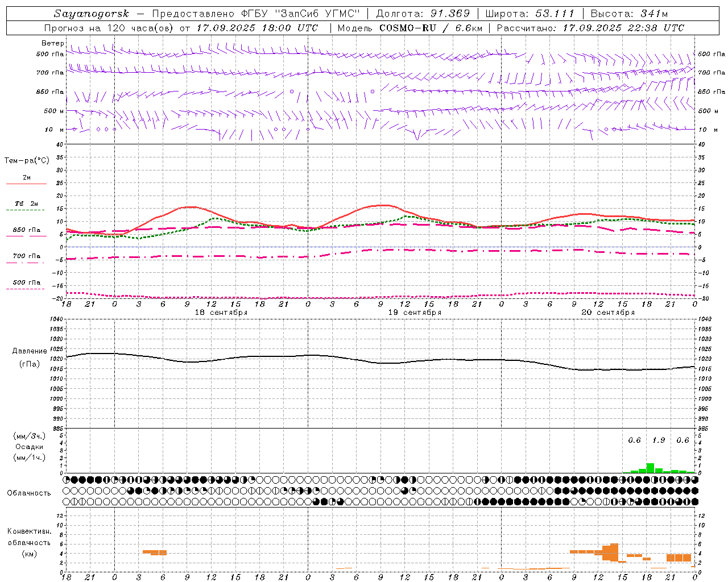Screen dimensions: 728x582
Task: Click the (км) unit label under облачность
Action: pos(29,554)
